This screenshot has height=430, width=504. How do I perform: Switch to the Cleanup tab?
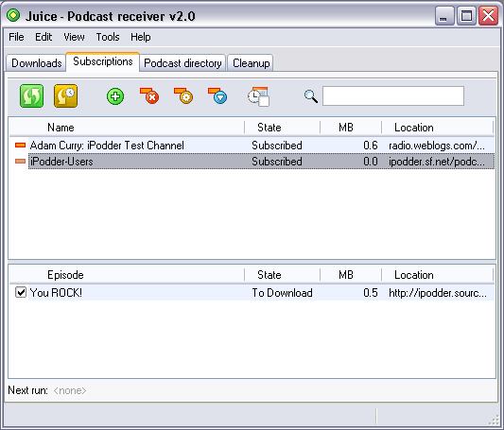coord(251,63)
